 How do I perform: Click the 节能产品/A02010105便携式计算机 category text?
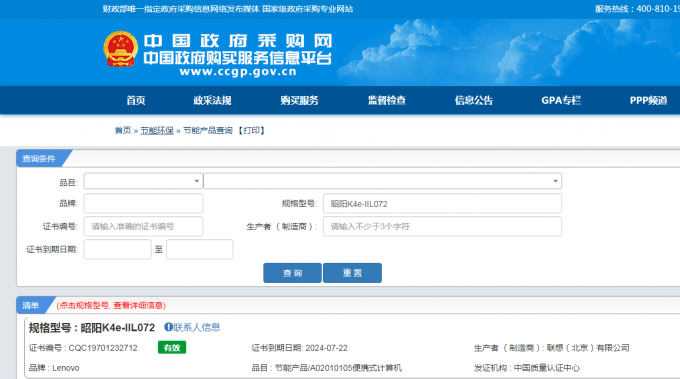pyautogui.click(x=338, y=368)
